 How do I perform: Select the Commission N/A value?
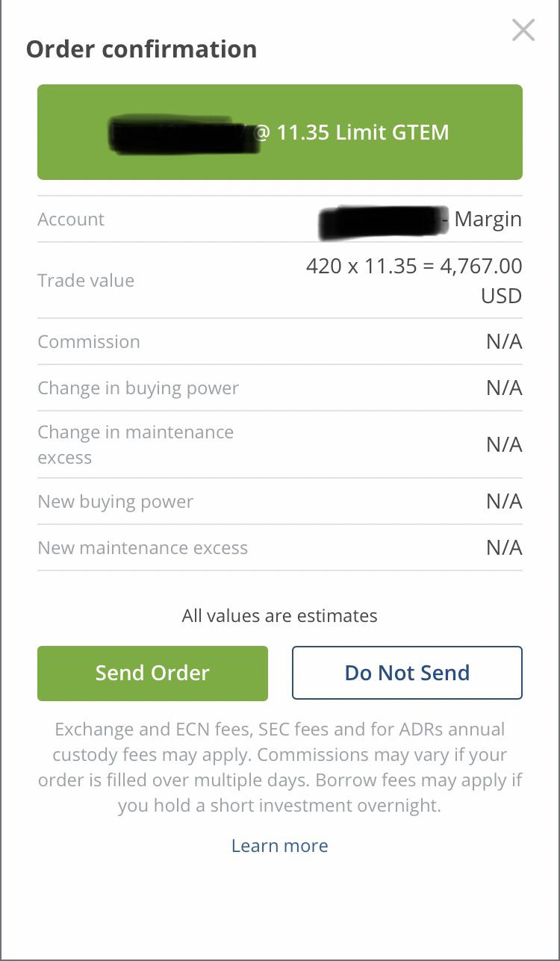[x=504, y=342]
